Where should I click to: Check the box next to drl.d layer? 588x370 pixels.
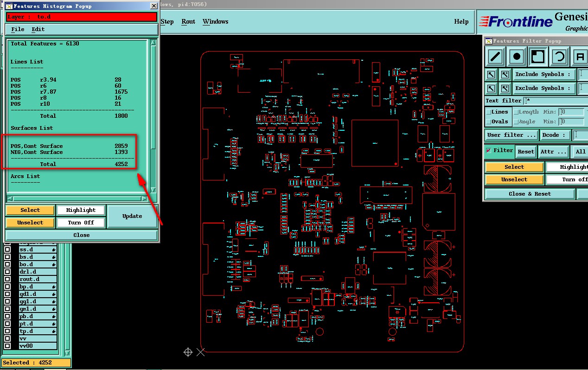(7, 272)
